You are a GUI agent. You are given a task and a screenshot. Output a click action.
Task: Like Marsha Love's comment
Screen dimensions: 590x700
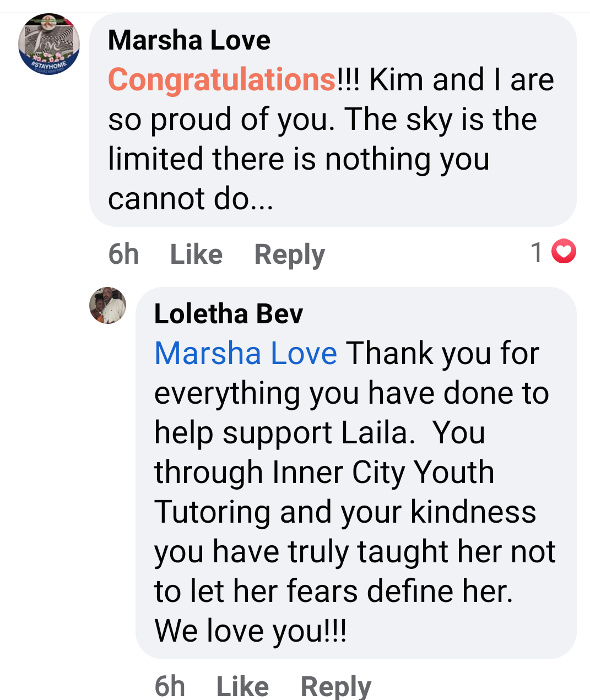pyautogui.click(x=196, y=254)
